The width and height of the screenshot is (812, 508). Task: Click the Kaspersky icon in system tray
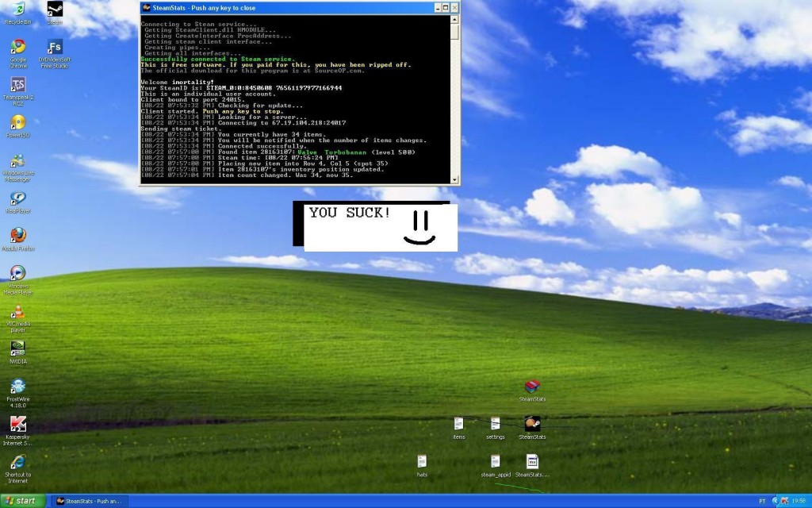tap(784, 501)
